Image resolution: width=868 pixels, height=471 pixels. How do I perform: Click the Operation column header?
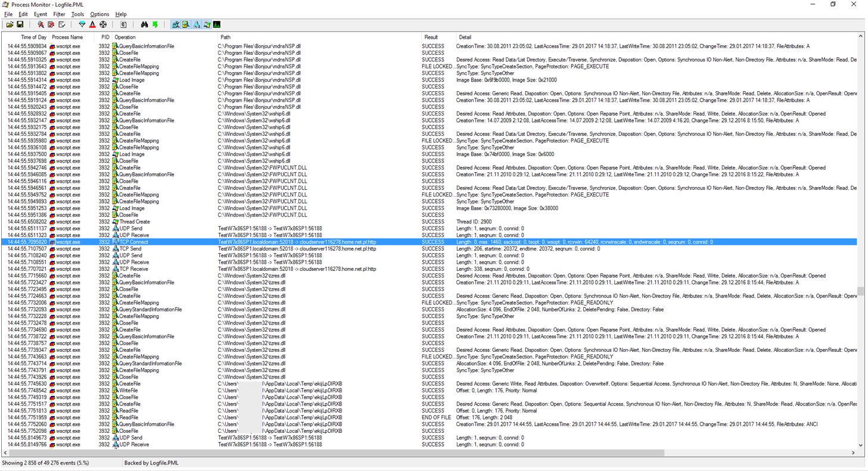(125, 37)
